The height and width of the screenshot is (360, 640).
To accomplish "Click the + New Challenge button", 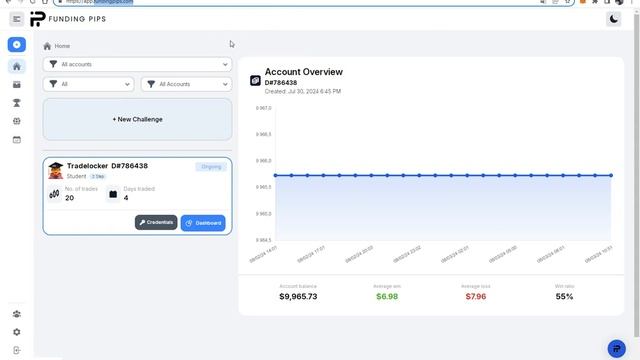I will (138, 119).
